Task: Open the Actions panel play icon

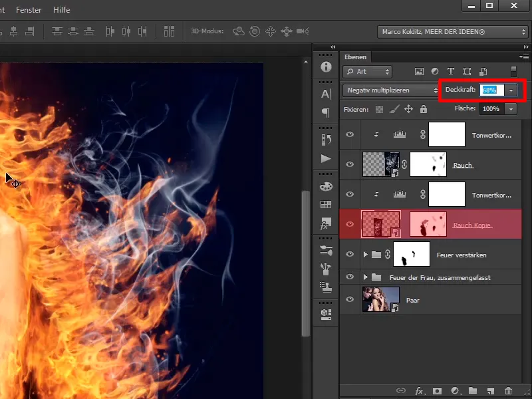Action: click(326, 158)
